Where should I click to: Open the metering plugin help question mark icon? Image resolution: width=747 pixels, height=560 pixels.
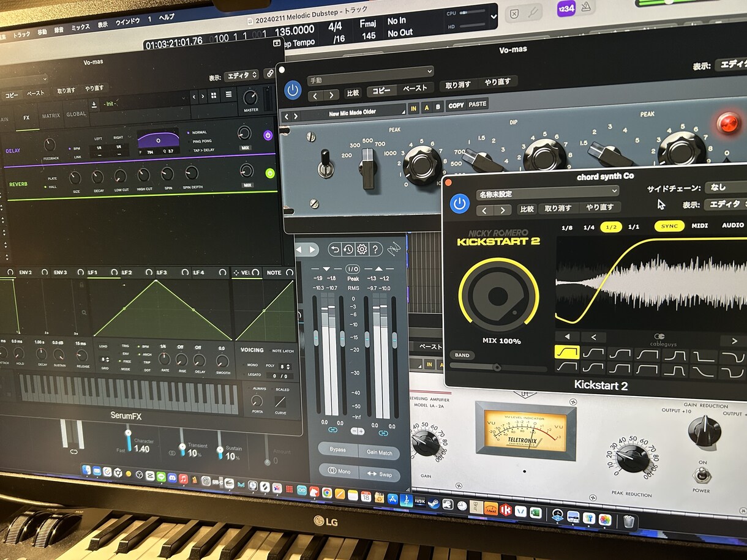tap(376, 248)
